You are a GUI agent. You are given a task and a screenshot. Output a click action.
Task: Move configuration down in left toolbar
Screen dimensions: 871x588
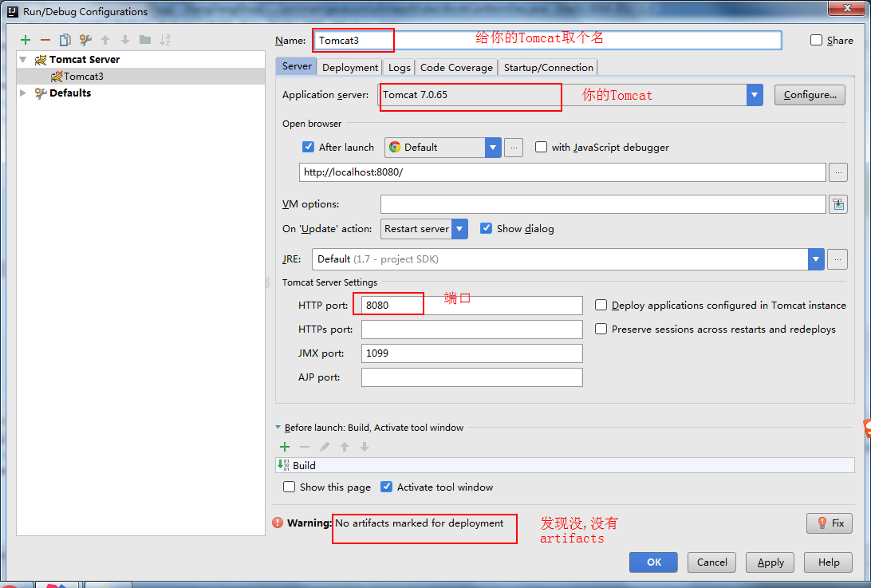pyautogui.click(x=125, y=39)
